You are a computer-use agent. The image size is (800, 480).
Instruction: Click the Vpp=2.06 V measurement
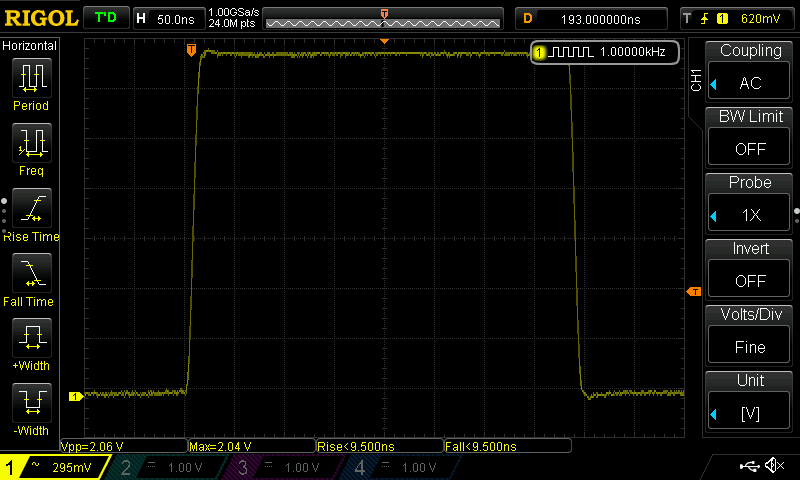(124, 446)
